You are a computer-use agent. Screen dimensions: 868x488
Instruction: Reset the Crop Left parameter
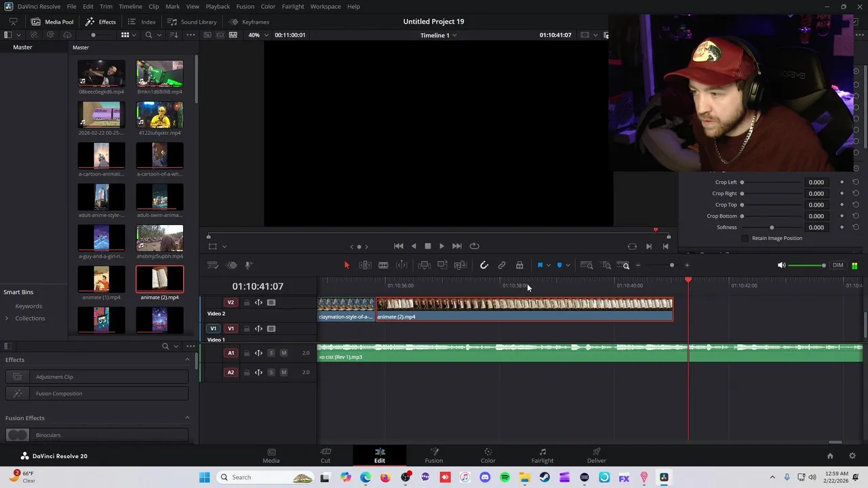coord(855,182)
